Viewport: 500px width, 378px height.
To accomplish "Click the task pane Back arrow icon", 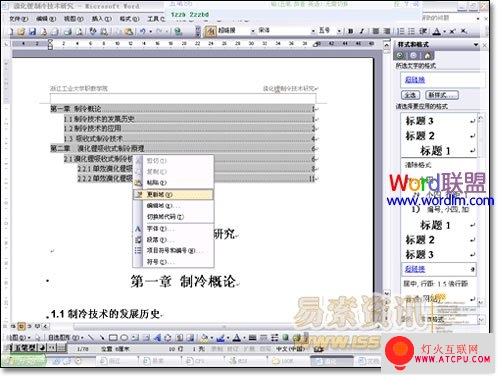I will coord(400,55).
